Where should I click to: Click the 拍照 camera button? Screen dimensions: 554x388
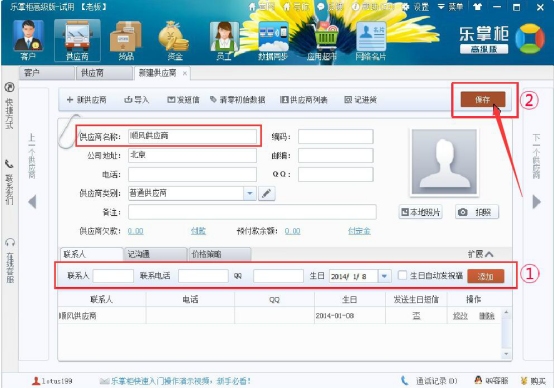point(477,212)
